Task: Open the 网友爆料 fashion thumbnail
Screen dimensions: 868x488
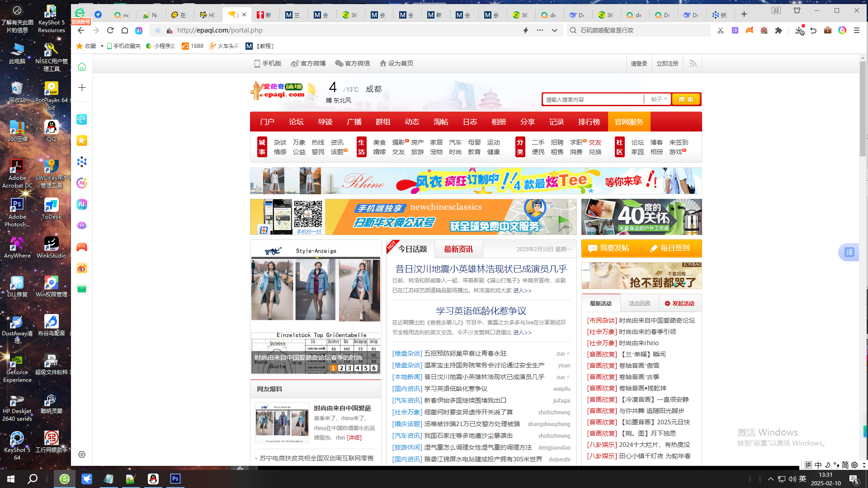Action: [x=282, y=422]
